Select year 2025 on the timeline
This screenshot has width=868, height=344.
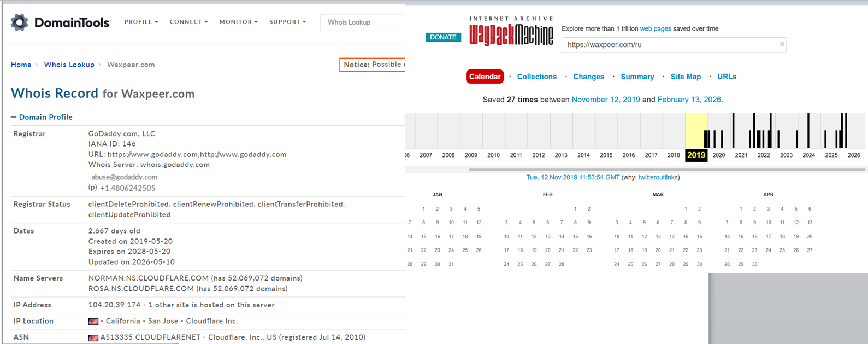[831, 155]
